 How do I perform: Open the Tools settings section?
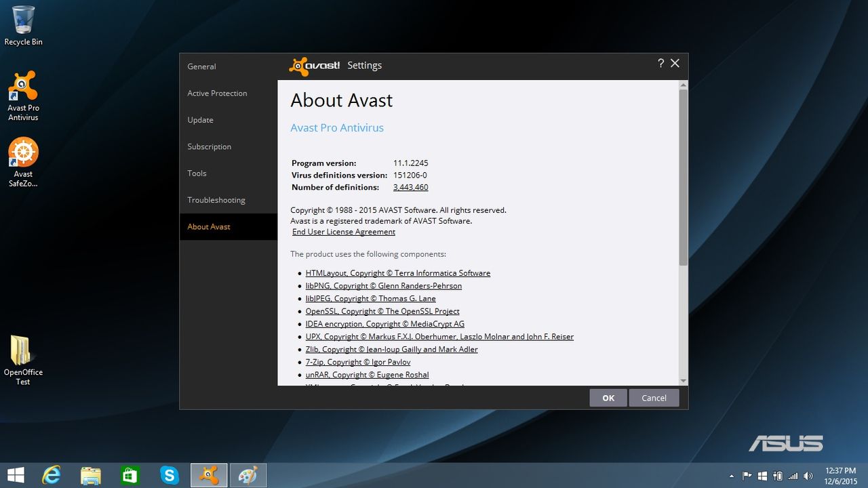(229, 174)
